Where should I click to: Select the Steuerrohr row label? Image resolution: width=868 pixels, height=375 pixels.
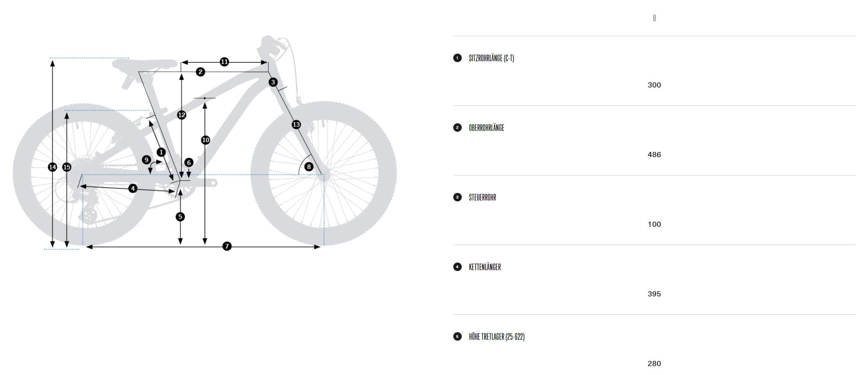482,198
